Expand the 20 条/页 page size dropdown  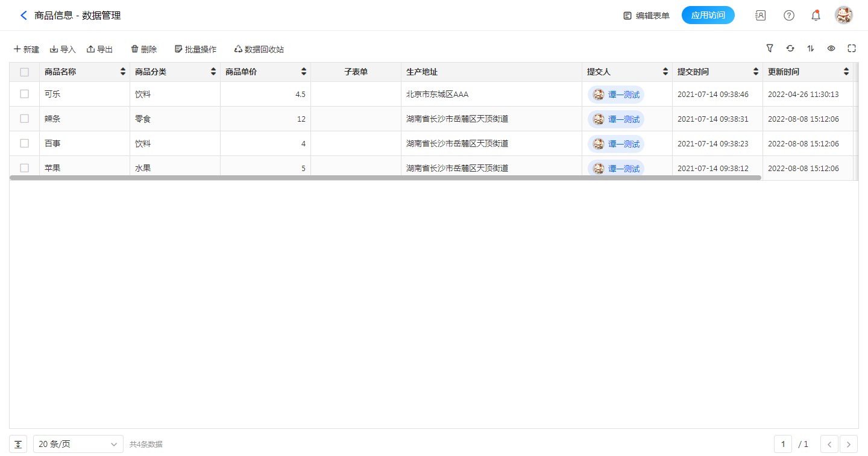78,444
